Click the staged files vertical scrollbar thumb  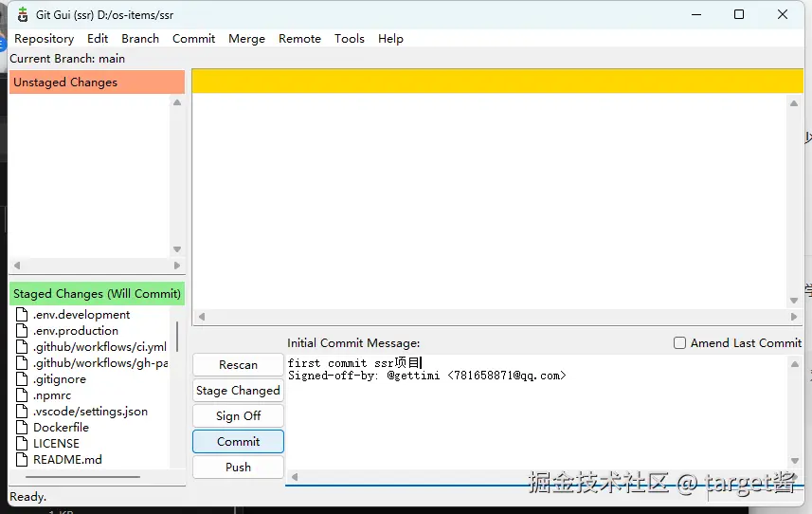(177, 337)
